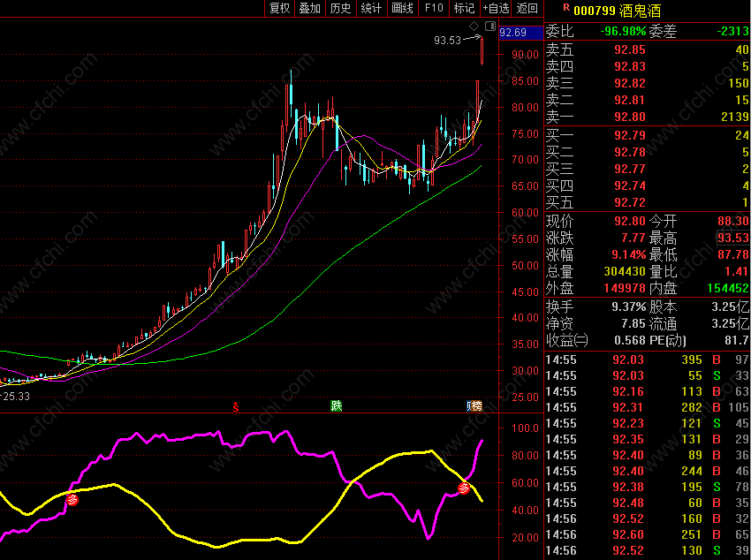Select the 买二 row price 92.78
The height and width of the screenshot is (560, 751).
630,152
